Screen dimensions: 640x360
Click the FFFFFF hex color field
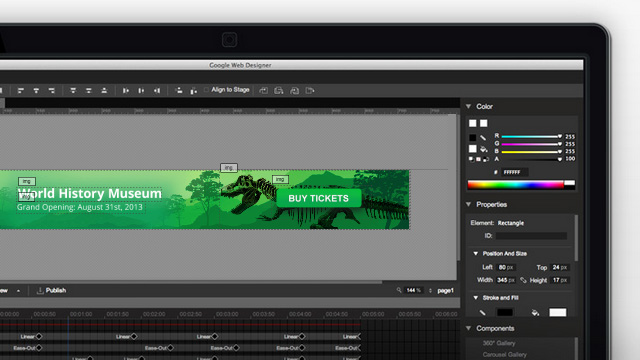click(x=515, y=172)
